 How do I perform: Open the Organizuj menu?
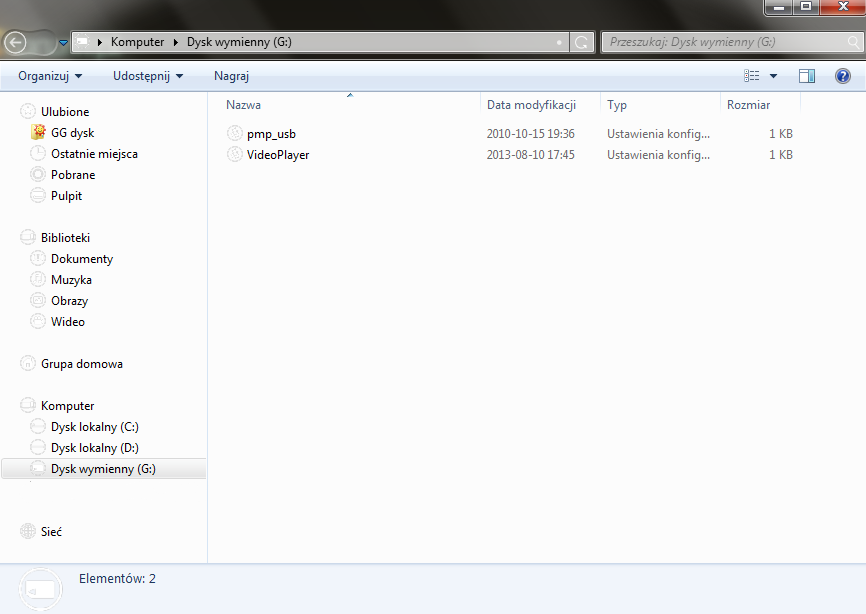point(50,76)
